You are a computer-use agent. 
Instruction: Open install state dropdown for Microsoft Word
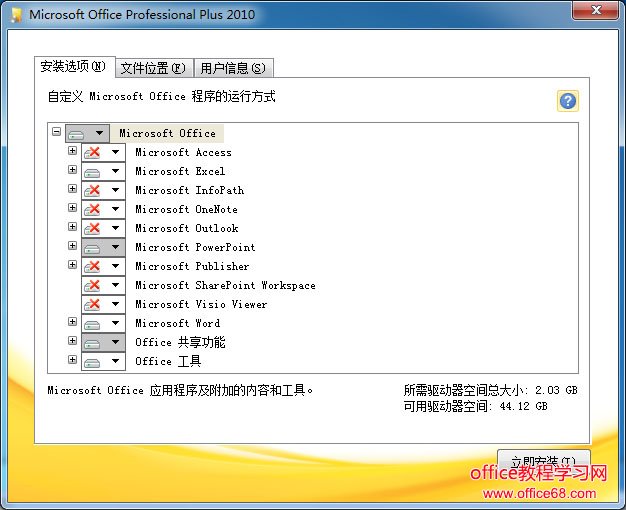[103, 323]
